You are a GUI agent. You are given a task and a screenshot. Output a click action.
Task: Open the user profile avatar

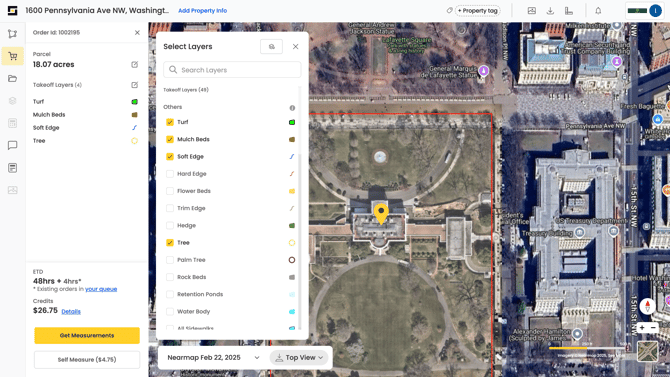655,11
